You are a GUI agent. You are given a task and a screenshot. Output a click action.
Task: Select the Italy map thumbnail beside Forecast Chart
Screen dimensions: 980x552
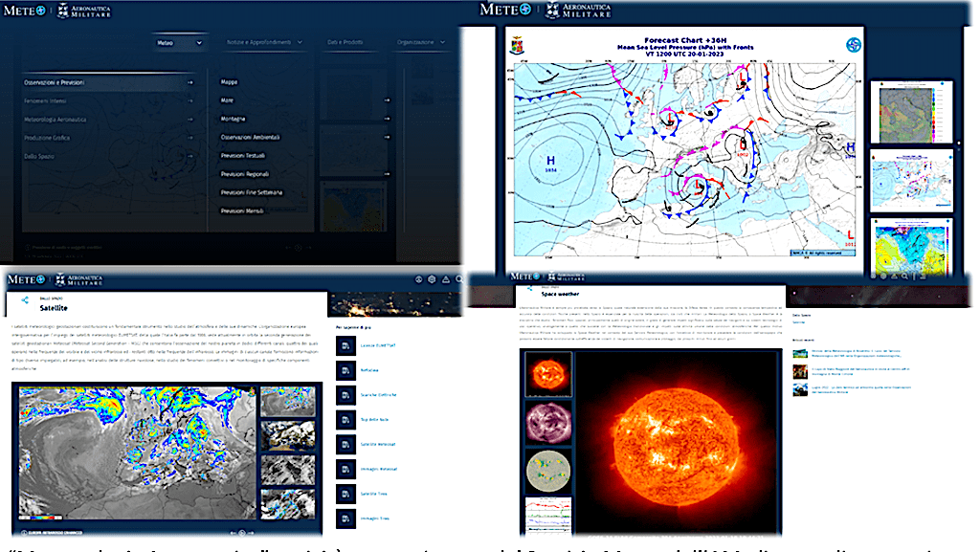coord(911,112)
